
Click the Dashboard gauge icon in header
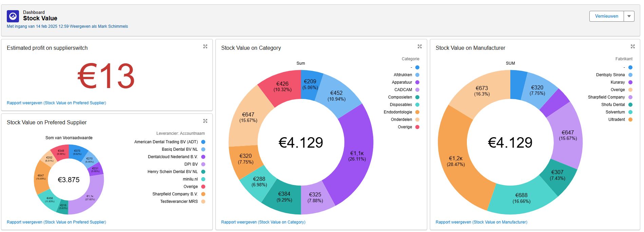pyautogui.click(x=13, y=16)
